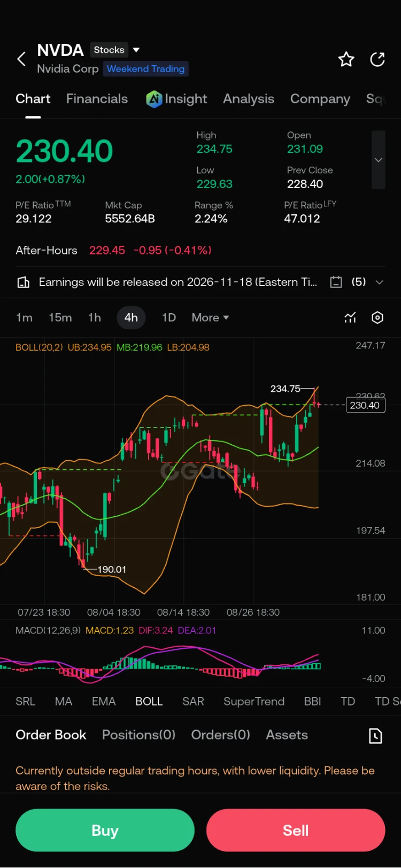Open the More timeframes dropdown

[x=210, y=317]
